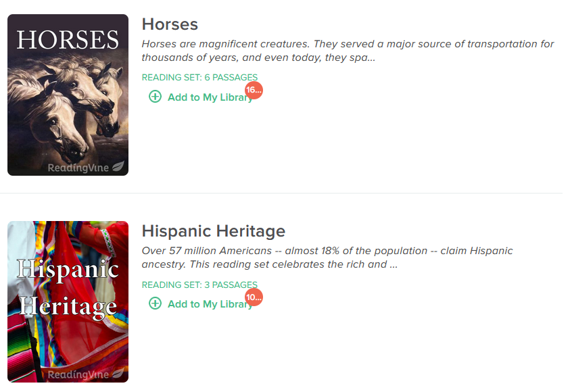Click the ReadingVine wordmark on Horses cover
Screen dimensions: 570x392
tap(78, 168)
